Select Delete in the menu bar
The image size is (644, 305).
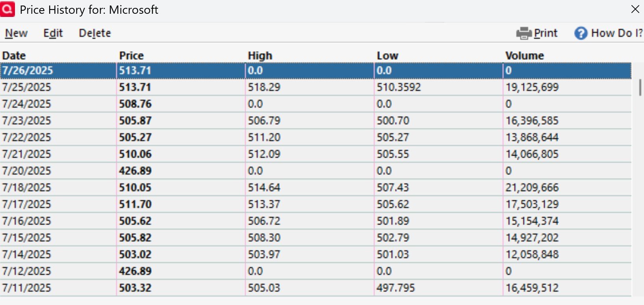[95, 33]
